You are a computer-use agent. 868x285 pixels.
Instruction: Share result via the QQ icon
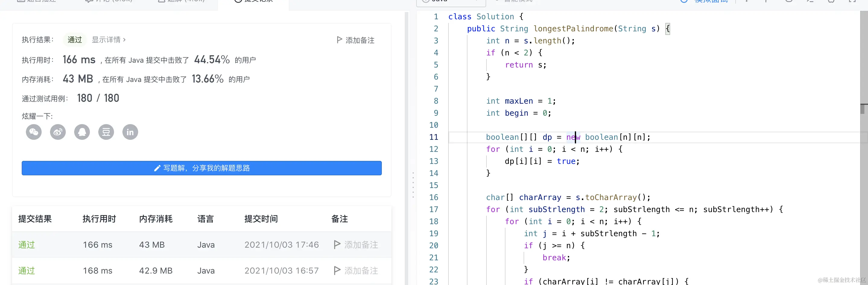82,132
